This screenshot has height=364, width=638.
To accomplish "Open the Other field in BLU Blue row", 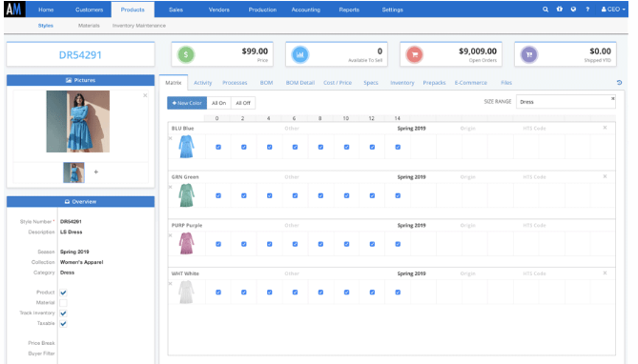I will 292,128.
